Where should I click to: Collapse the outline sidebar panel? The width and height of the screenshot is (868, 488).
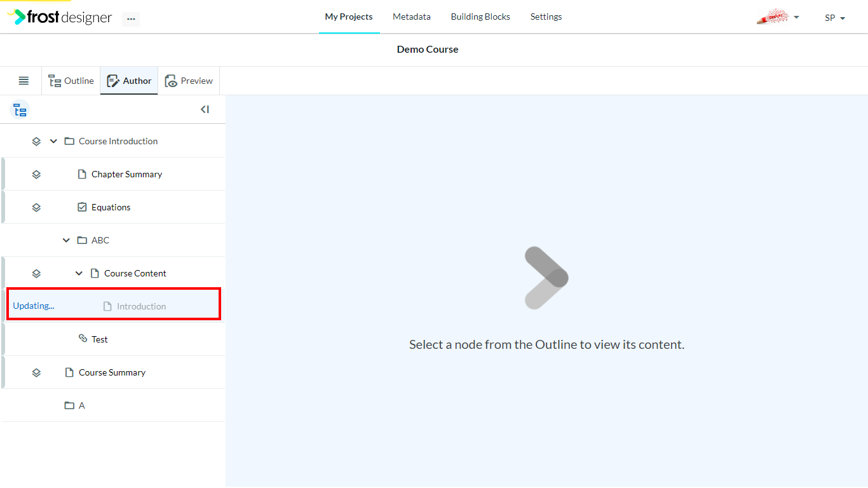click(205, 109)
